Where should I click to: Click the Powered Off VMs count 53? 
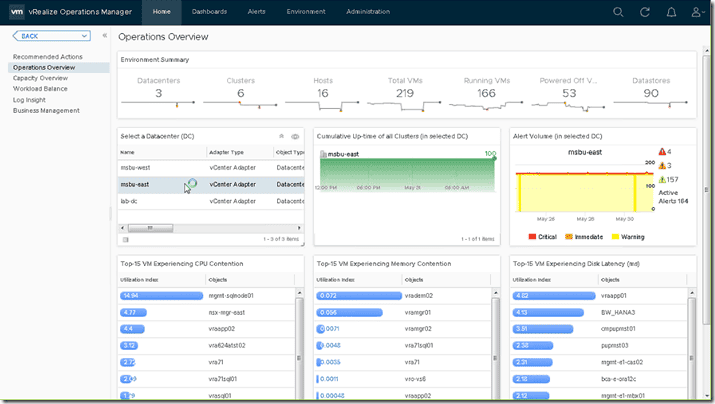pyautogui.click(x=569, y=93)
